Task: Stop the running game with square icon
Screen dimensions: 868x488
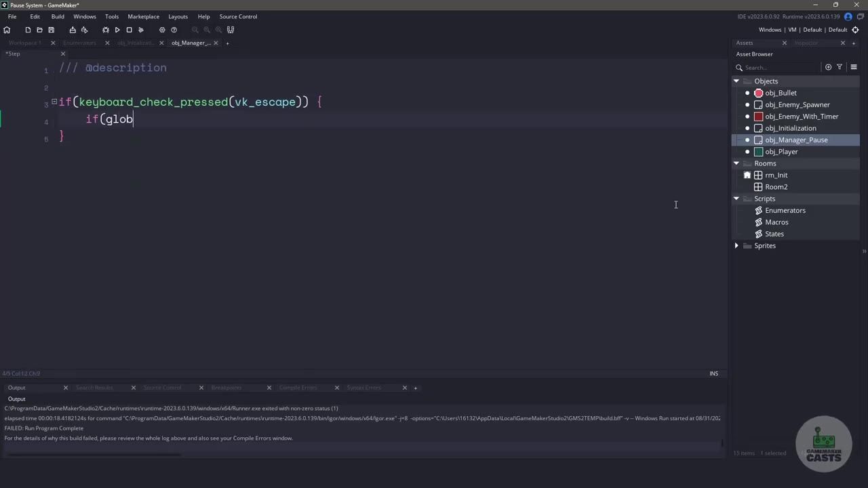Action: (129, 30)
